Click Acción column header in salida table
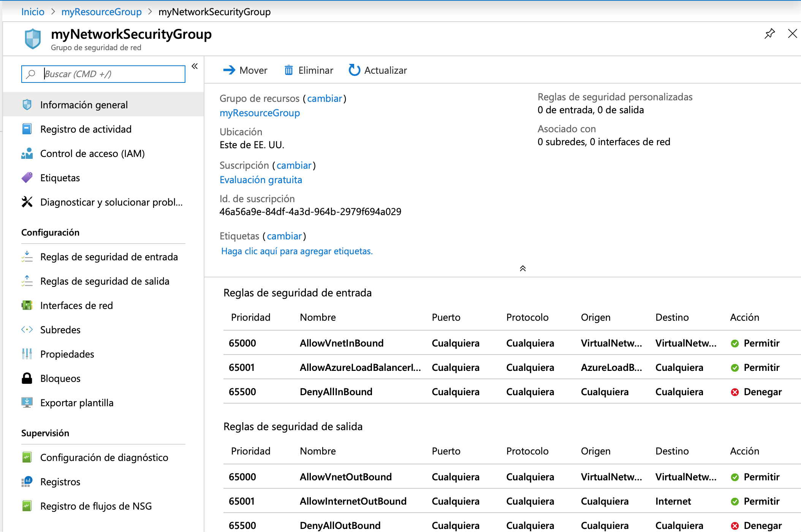Screen dimensions: 801x532 [x=744, y=451]
